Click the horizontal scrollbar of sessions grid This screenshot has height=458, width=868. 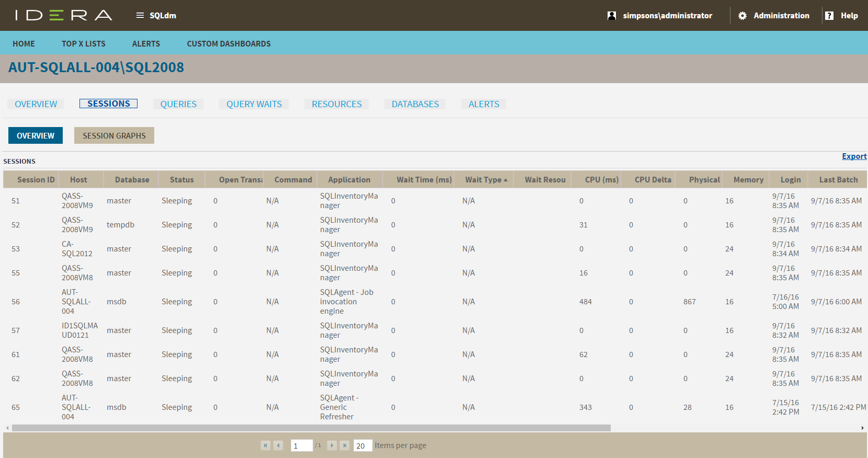[311, 428]
